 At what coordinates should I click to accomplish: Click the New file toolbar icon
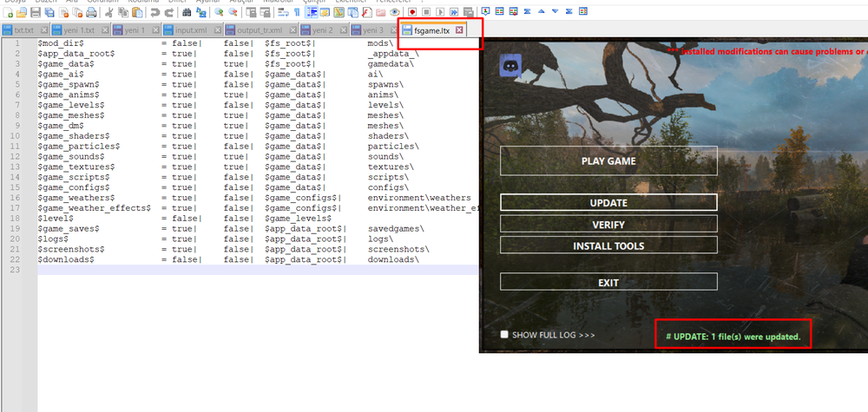[x=9, y=11]
